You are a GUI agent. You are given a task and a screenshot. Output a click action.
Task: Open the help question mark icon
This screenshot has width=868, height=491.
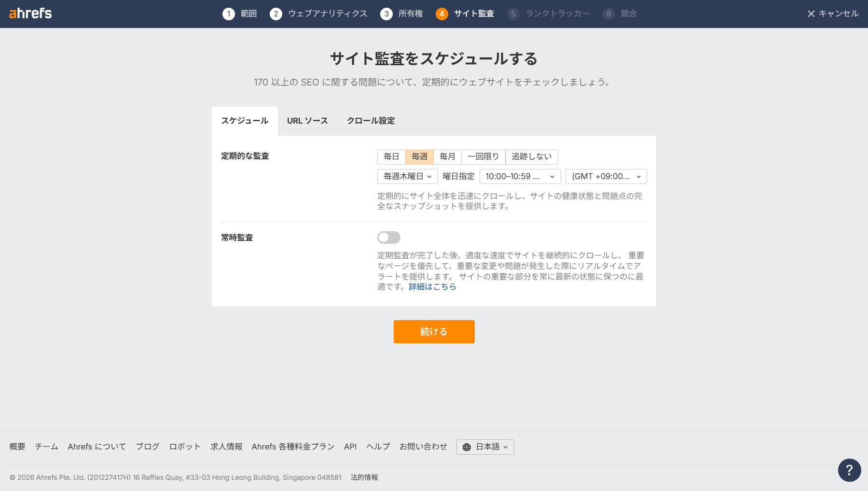849,470
